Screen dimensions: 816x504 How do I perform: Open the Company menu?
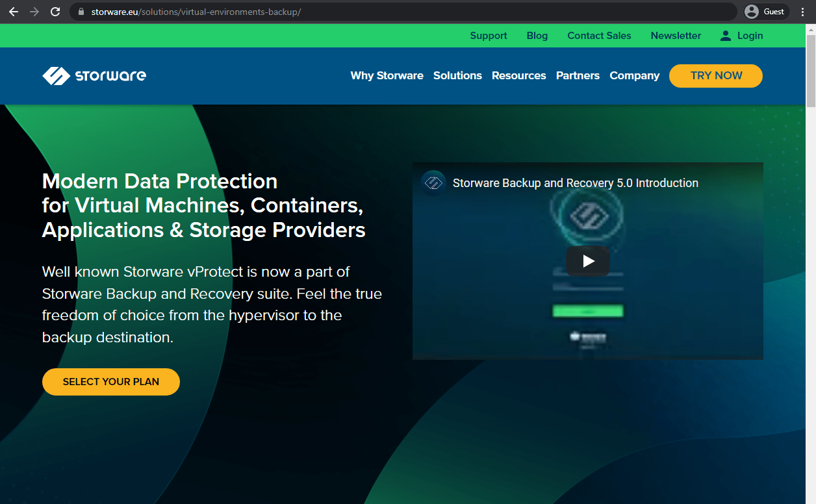(634, 75)
